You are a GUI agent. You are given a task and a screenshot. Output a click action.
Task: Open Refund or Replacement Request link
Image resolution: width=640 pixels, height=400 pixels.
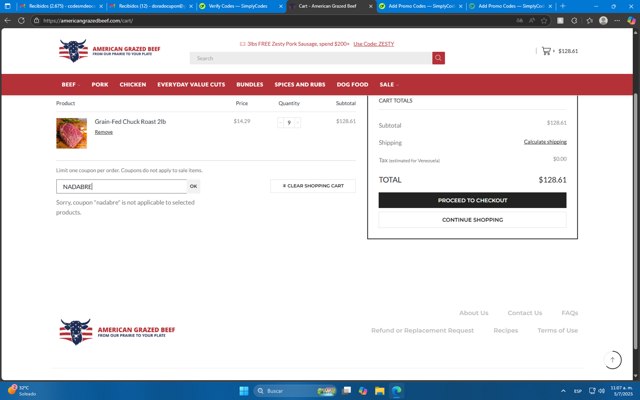(x=422, y=331)
